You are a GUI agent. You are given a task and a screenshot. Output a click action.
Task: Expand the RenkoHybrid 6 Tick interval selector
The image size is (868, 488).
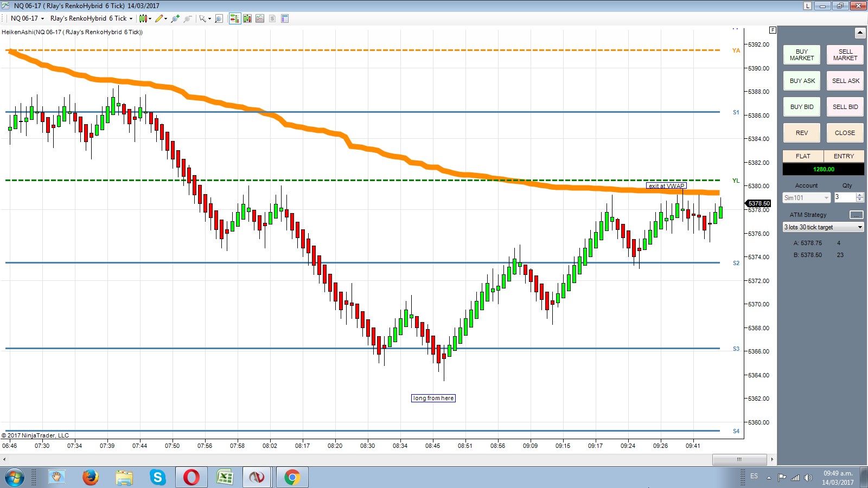click(91, 18)
